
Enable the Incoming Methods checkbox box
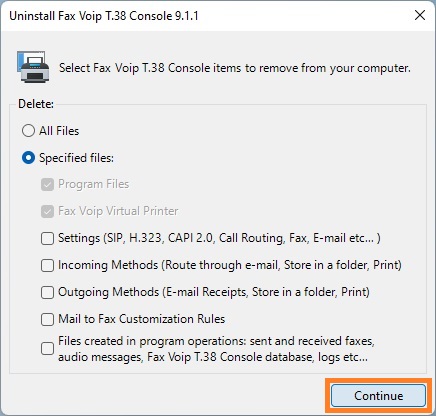click(47, 265)
